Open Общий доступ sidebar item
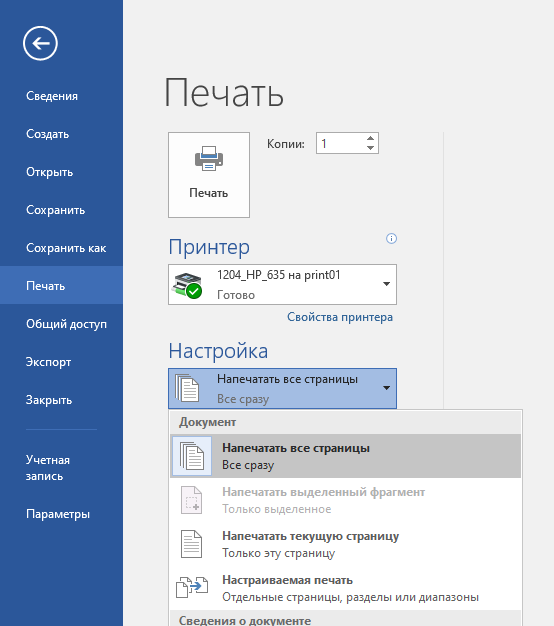The height and width of the screenshot is (626, 554). (66, 324)
